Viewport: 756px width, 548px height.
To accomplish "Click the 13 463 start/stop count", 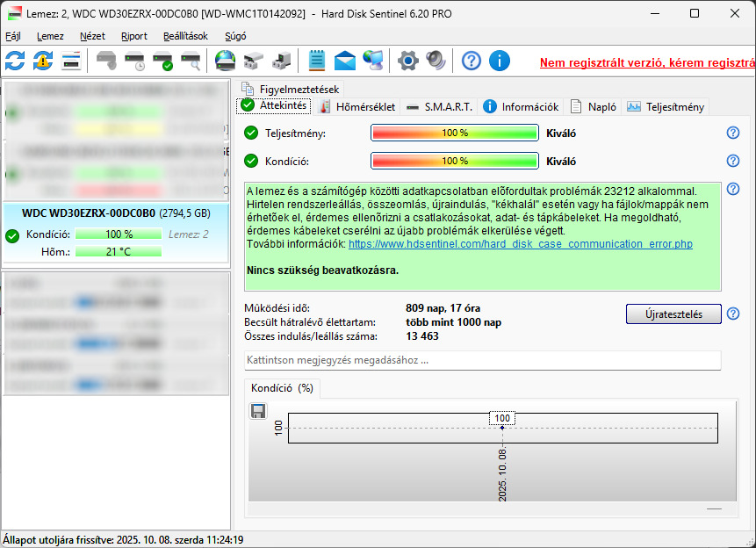I will (x=422, y=336).
